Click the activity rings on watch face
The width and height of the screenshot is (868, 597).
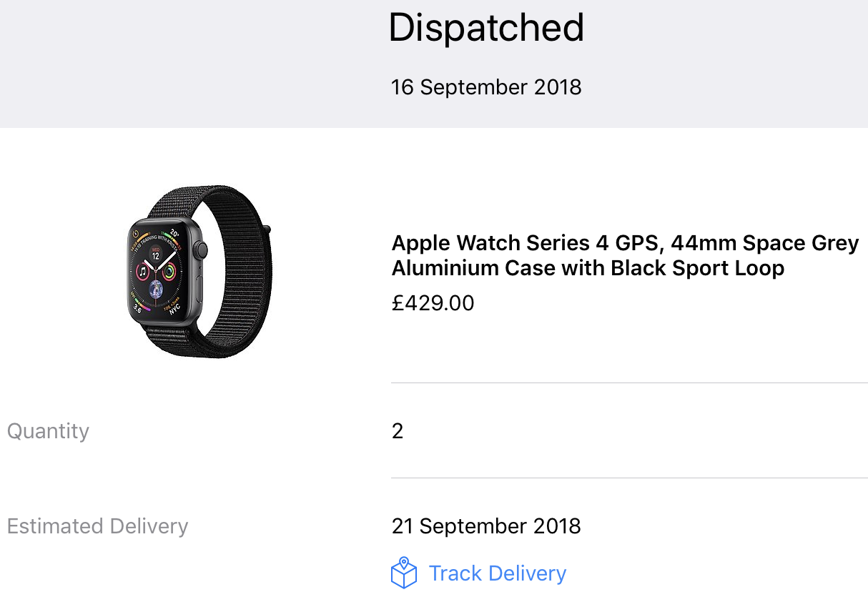pyautogui.click(x=170, y=272)
